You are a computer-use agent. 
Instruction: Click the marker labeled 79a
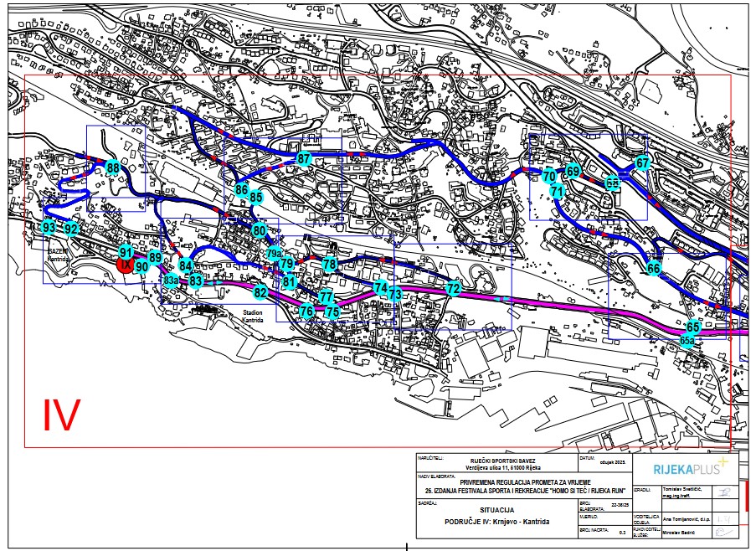coord(274,253)
